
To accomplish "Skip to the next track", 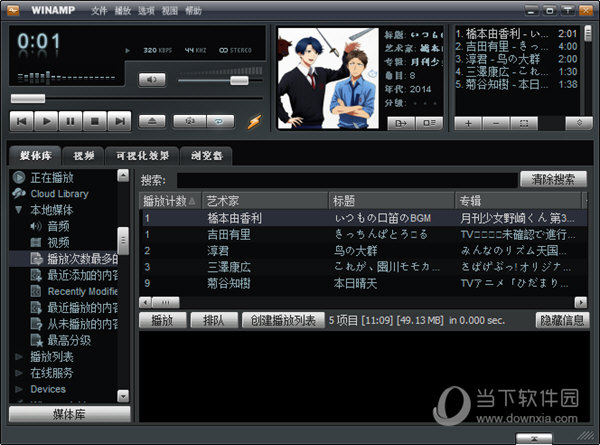I will [x=119, y=121].
